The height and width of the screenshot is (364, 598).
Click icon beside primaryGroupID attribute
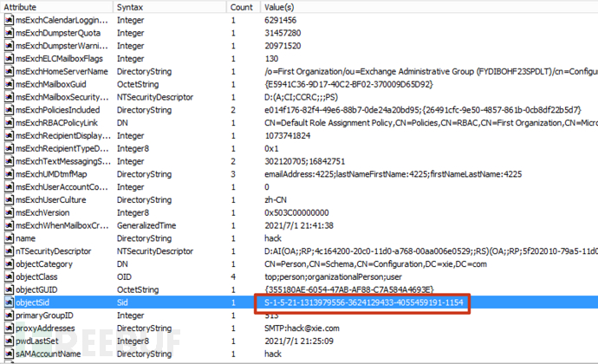[10, 315]
